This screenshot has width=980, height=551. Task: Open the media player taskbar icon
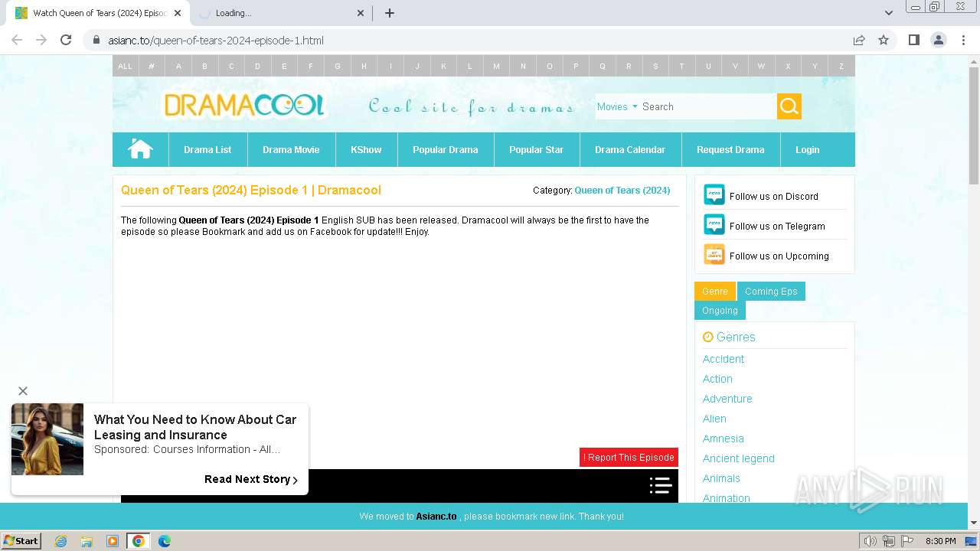[x=113, y=541]
